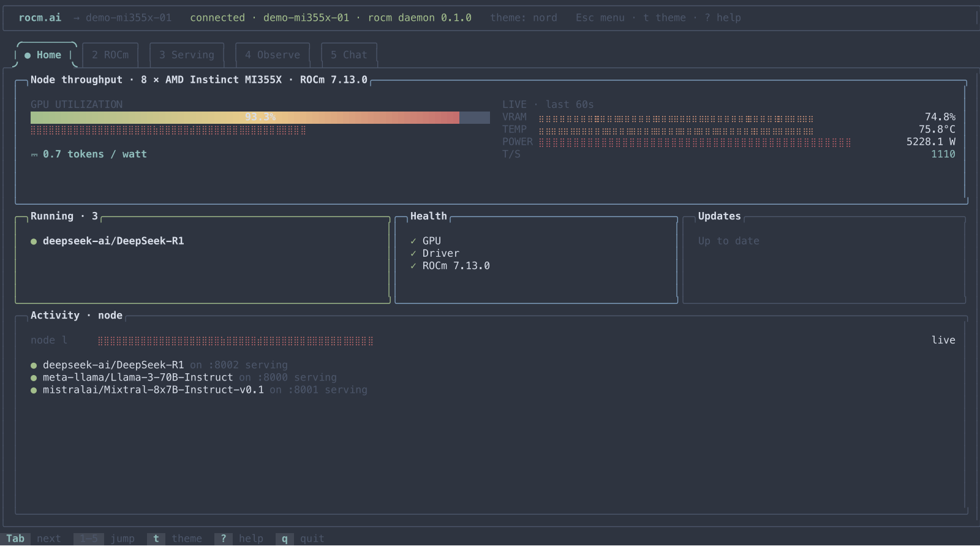980x546 pixels.
Task: Click the status dot beside Llama-3-70B-Instruct
Action: coord(34,377)
